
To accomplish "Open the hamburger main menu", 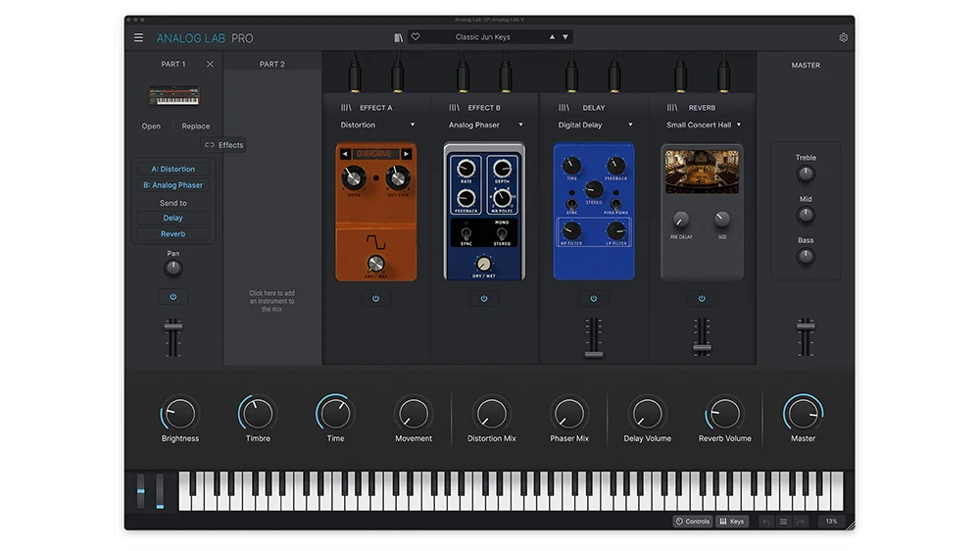I will point(138,38).
